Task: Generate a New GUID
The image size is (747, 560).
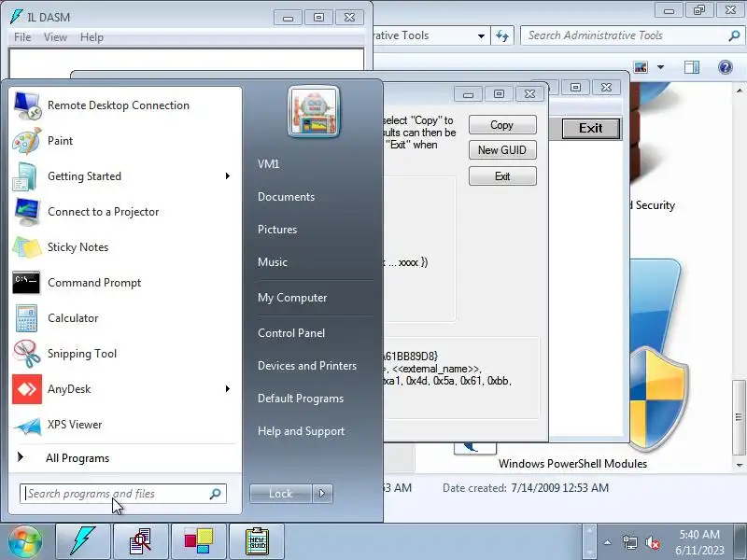Action: point(502,150)
